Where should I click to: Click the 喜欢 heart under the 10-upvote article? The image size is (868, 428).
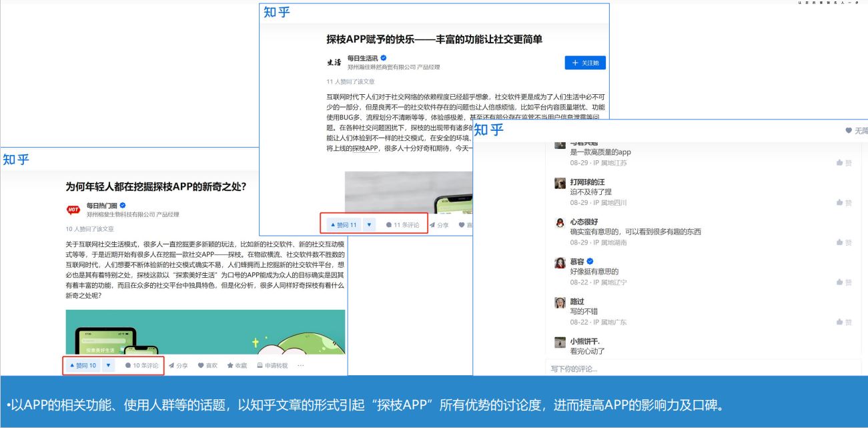tap(207, 366)
